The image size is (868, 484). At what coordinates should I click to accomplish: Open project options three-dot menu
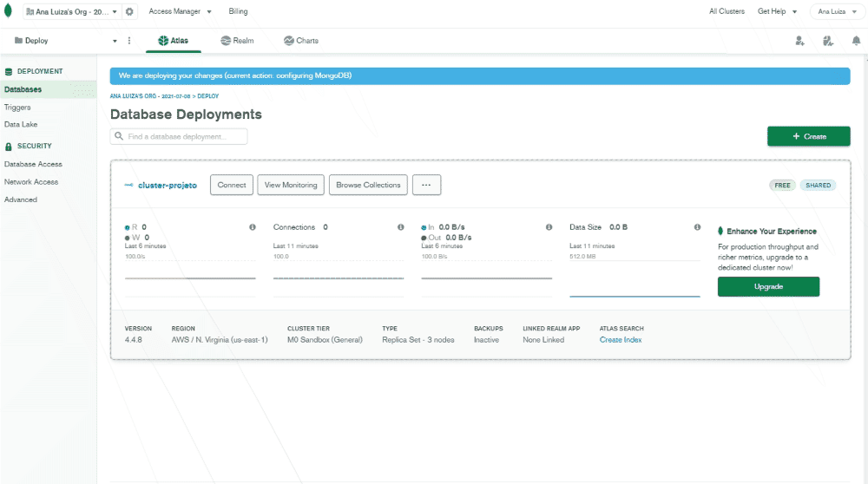129,41
